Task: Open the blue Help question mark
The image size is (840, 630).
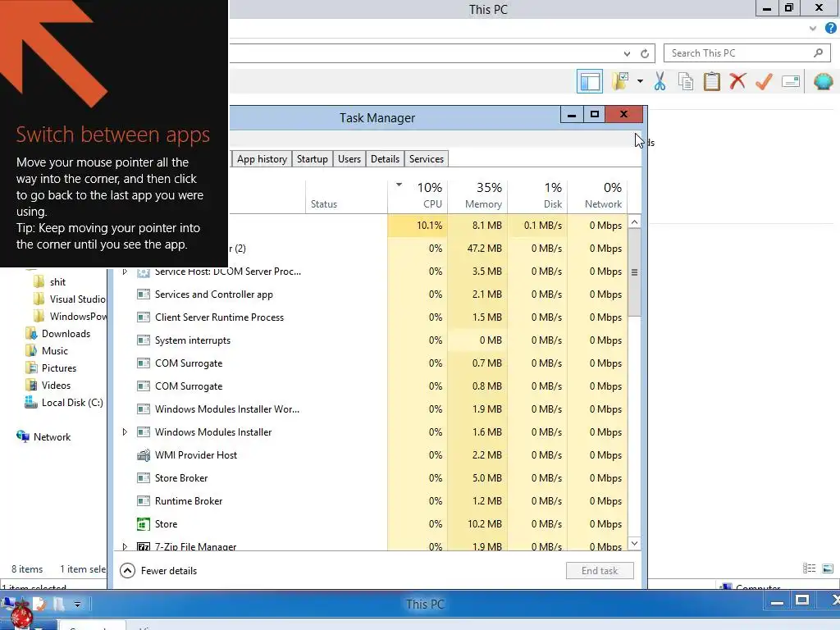Action: click(x=830, y=29)
